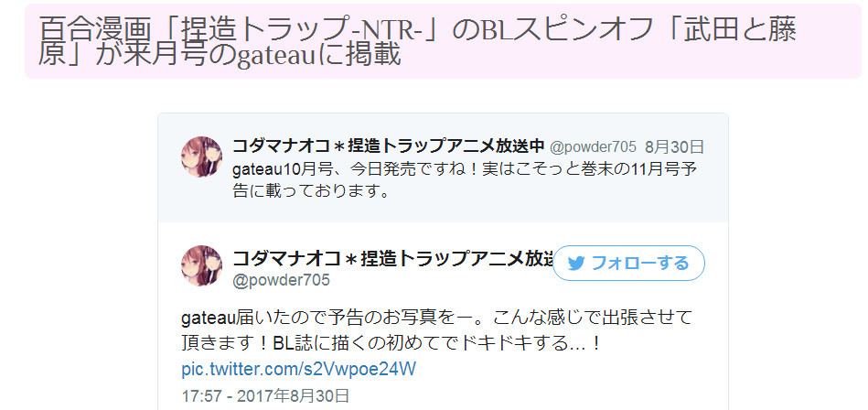Image resolution: width=868 pixels, height=410 pixels.
Task: Click the @powder705 handle under main author
Action: point(281,280)
